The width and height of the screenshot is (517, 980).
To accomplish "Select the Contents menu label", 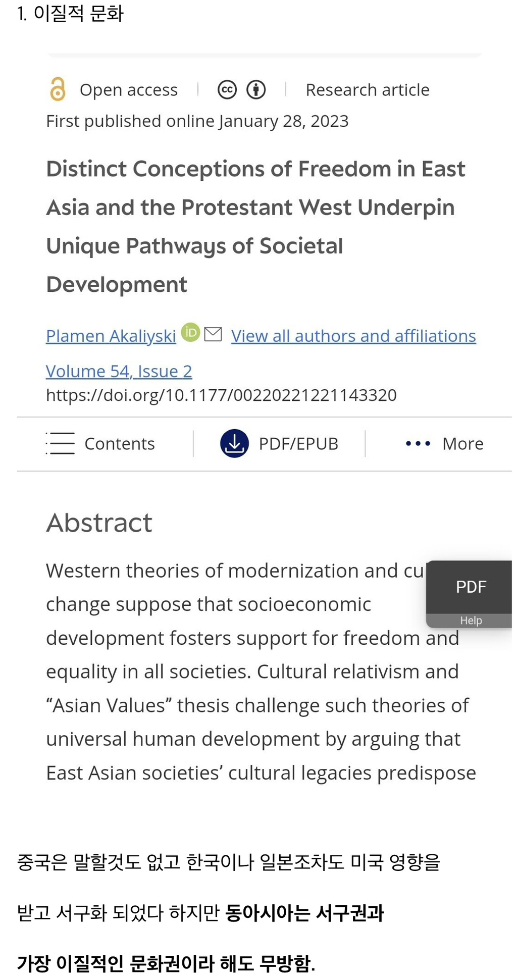I will tap(120, 444).
